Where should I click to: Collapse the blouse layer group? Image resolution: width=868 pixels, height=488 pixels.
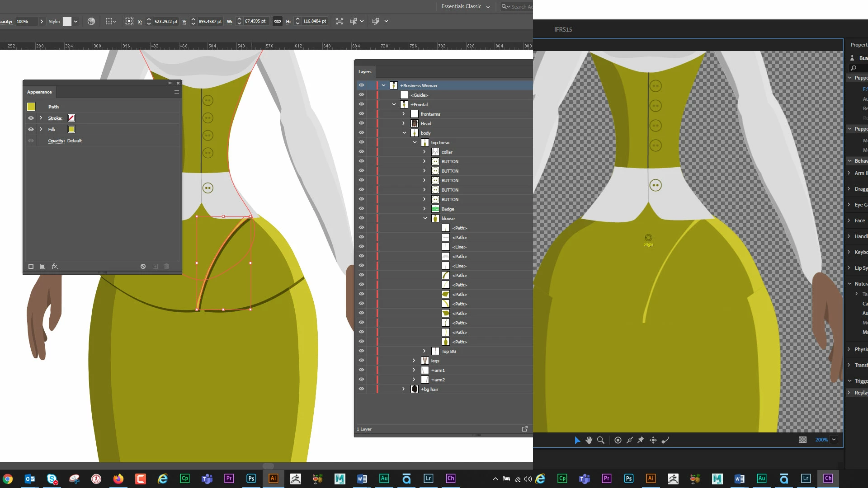[x=425, y=218]
